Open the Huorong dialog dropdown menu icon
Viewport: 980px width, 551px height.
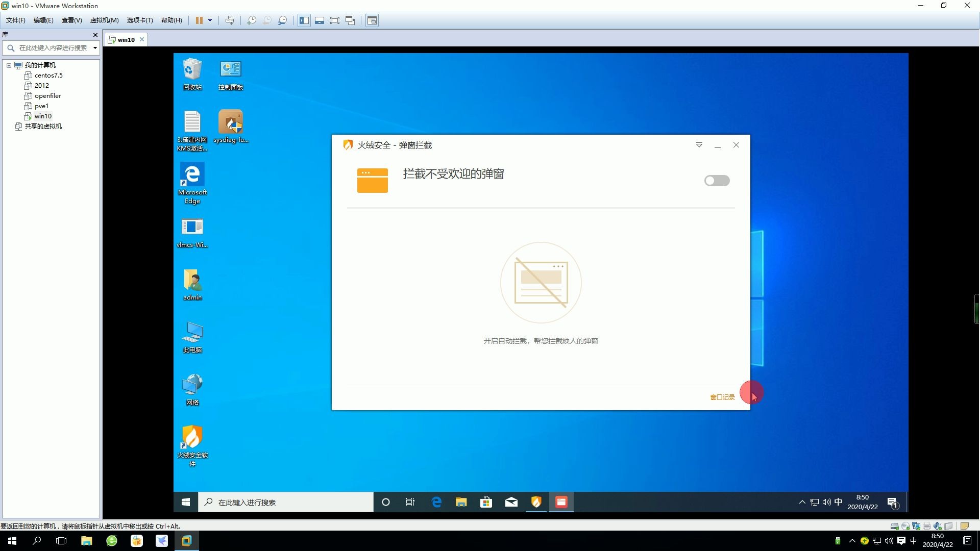tap(699, 145)
